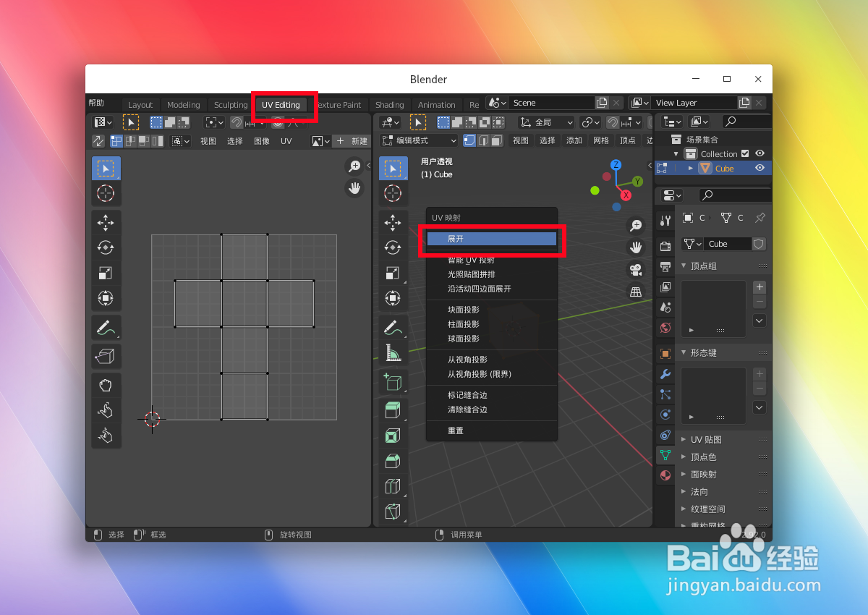This screenshot has height=615, width=868.
Task: Choose 光照贴图拼排 in the UV menu
Action: pos(492,274)
